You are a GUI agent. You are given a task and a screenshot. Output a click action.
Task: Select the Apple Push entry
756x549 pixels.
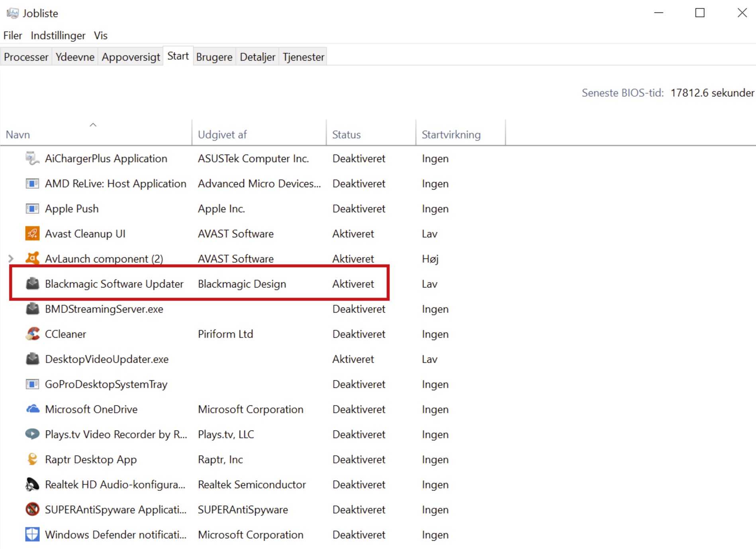point(72,209)
